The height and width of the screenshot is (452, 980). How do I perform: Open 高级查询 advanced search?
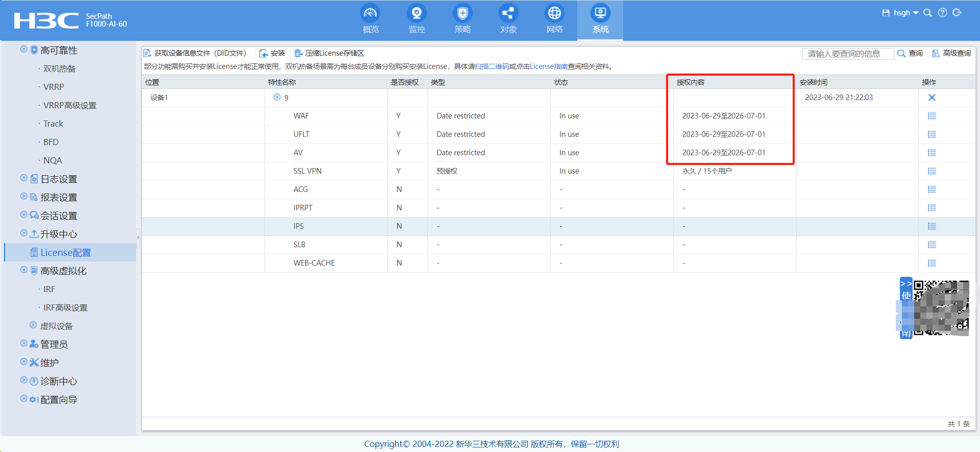click(951, 53)
